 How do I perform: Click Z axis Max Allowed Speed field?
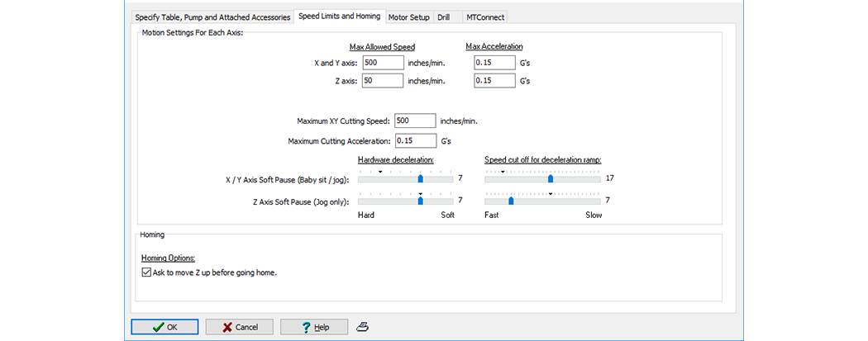383,80
